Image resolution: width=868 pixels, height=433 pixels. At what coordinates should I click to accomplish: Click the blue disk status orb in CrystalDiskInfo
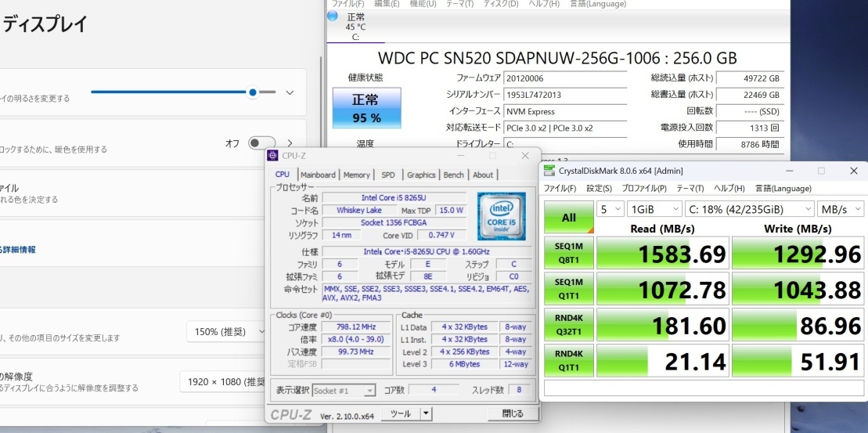[x=332, y=16]
